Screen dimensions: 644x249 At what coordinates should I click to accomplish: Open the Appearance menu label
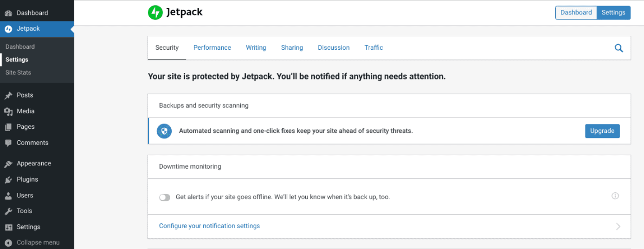(x=34, y=164)
